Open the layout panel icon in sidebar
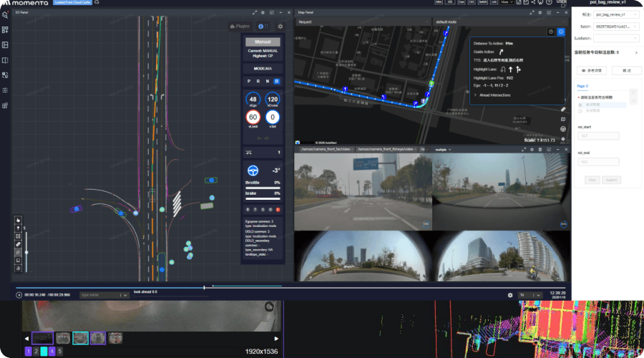644x358 pixels. tap(5, 45)
